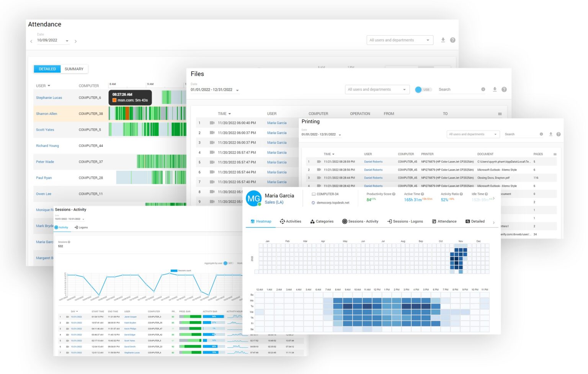Click the Maria Garcia link on a Files row
This screenshot has height=374, width=588.
coord(277,122)
